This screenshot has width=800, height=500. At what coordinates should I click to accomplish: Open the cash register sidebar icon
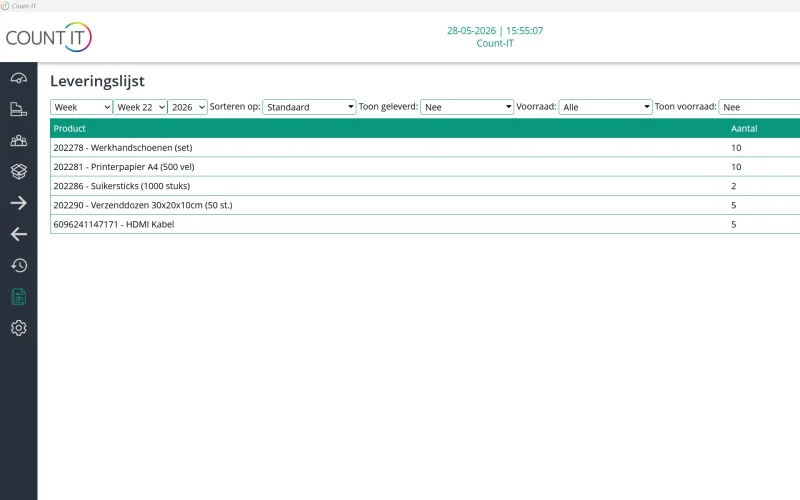[x=19, y=109]
